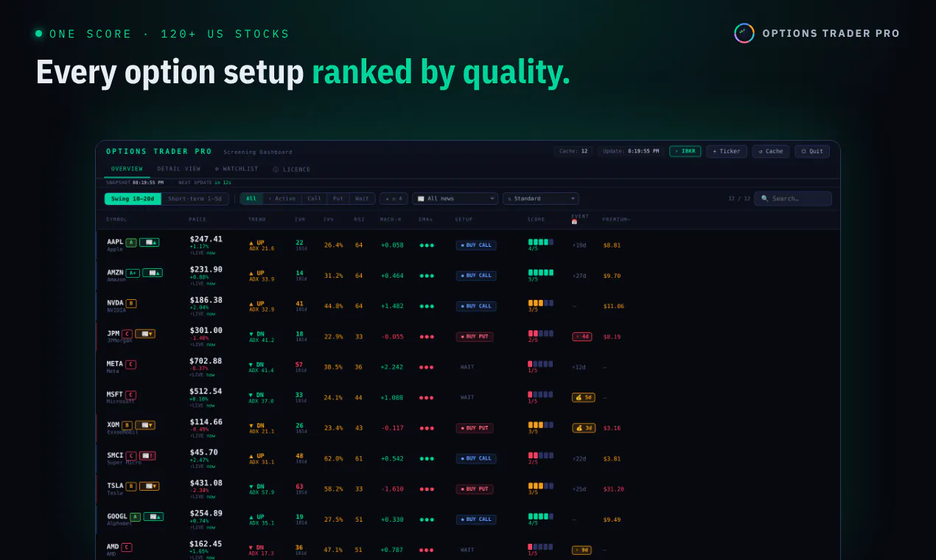The height and width of the screenshot is (560, 936).
Task: Click the Cache refresh button
Action: coord(771,151)
